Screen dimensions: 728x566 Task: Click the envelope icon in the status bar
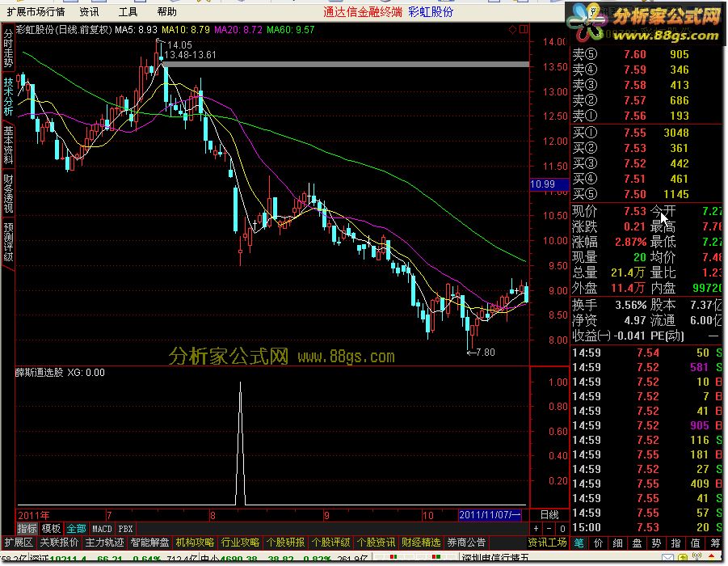tap(667, 558)
